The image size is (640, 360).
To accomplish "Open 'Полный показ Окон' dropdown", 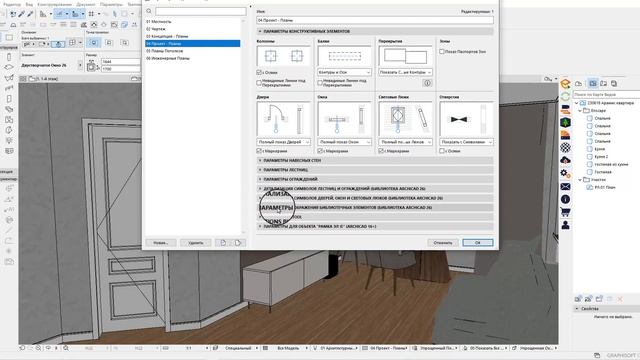I will point(344,142).
